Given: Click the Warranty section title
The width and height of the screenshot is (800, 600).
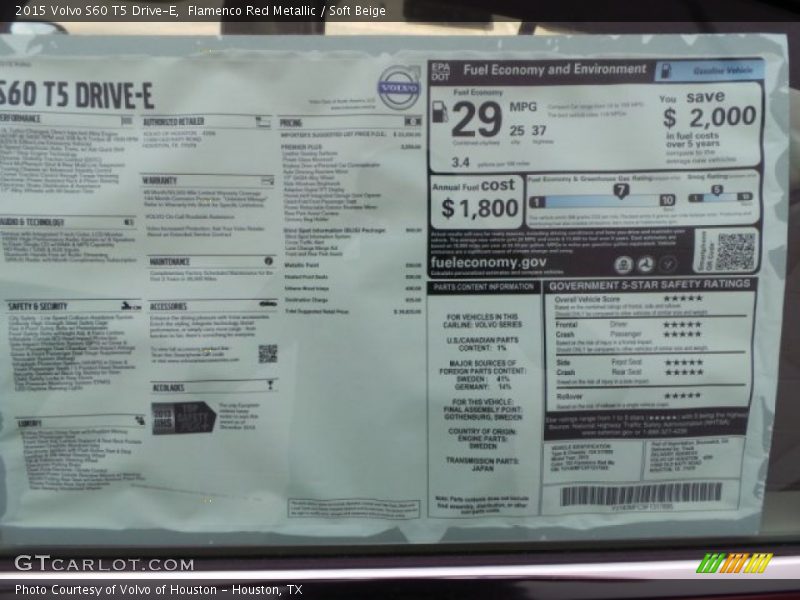Looking at the screenshot, I should point(160,181).
